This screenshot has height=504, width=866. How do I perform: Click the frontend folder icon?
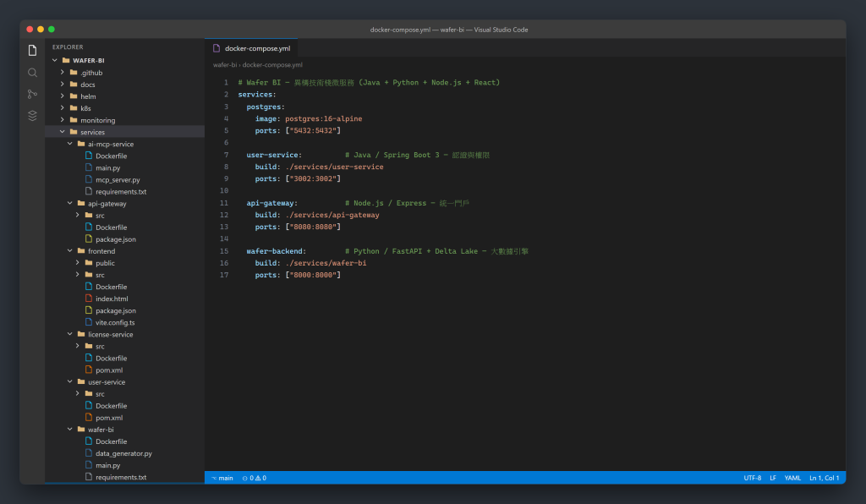tap(81, 250)
